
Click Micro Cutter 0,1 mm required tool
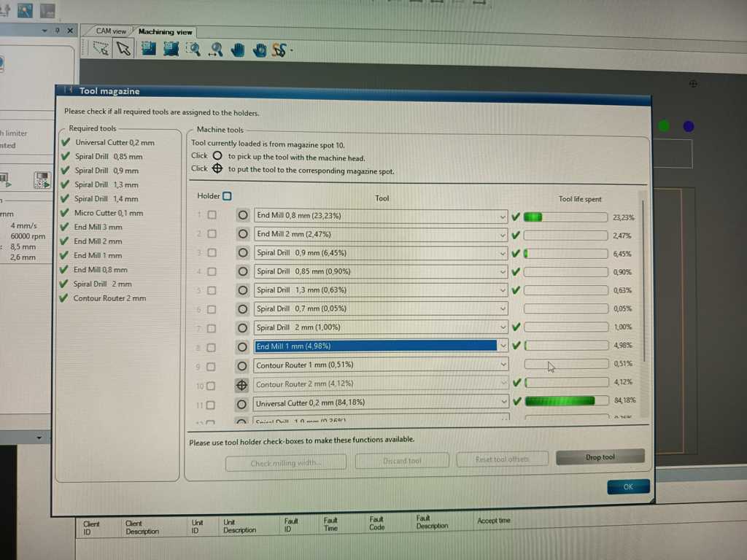tap(108, 213)
